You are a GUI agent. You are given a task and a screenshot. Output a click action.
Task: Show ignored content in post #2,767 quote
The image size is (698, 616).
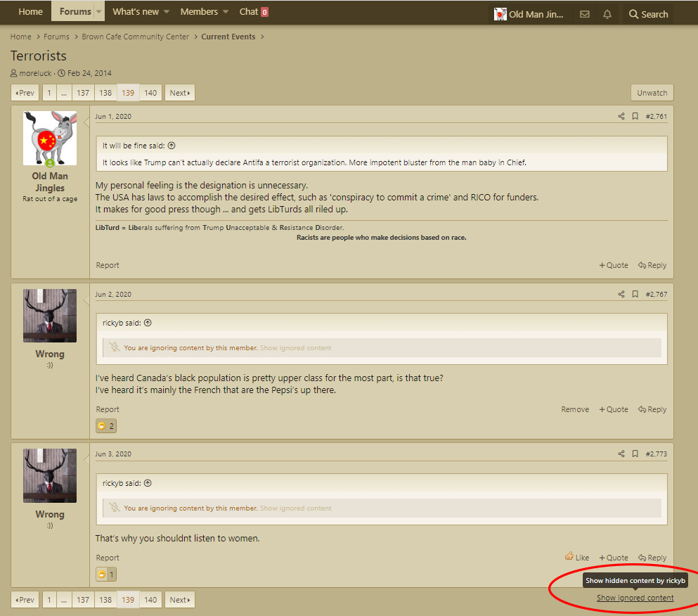(x=296, y=348)
